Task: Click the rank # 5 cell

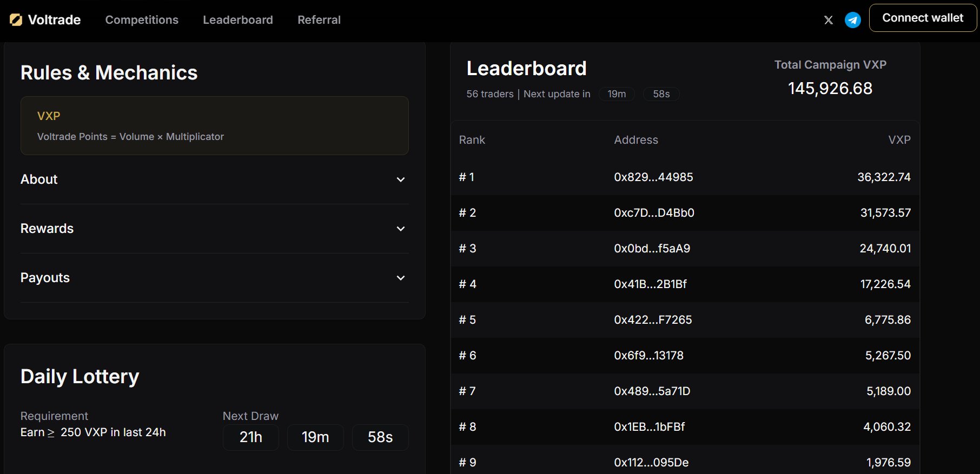Action: coord(468,320)
